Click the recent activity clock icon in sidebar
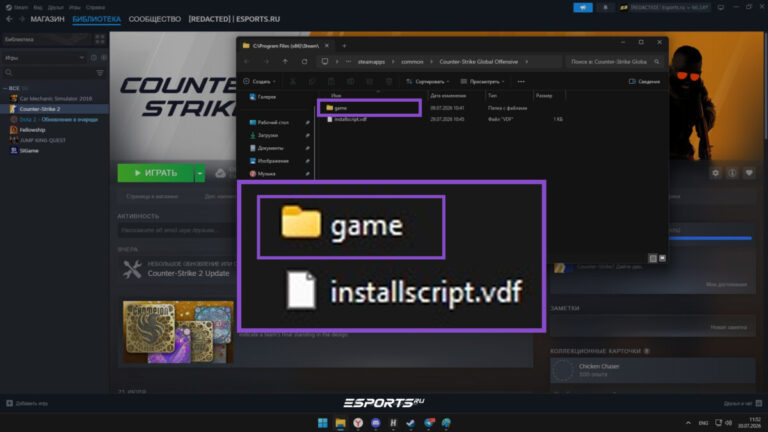The image size is (768, 432). [x=94, y=58]
